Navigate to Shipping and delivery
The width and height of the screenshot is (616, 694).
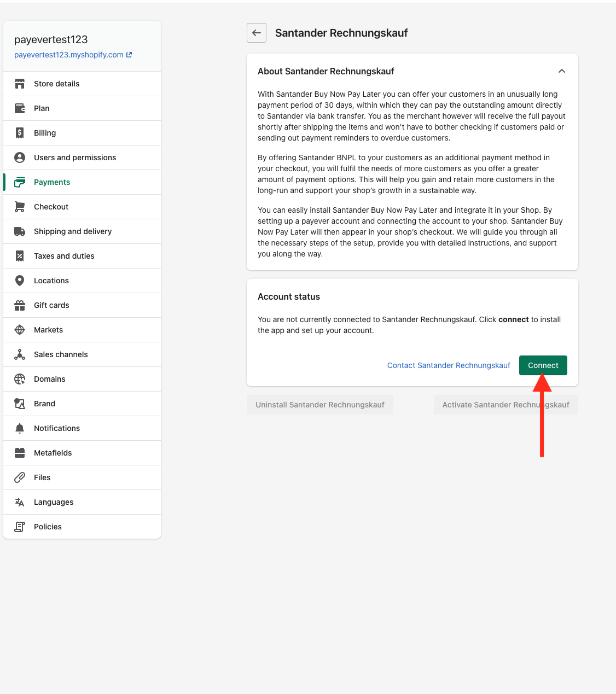pos(82,231)
